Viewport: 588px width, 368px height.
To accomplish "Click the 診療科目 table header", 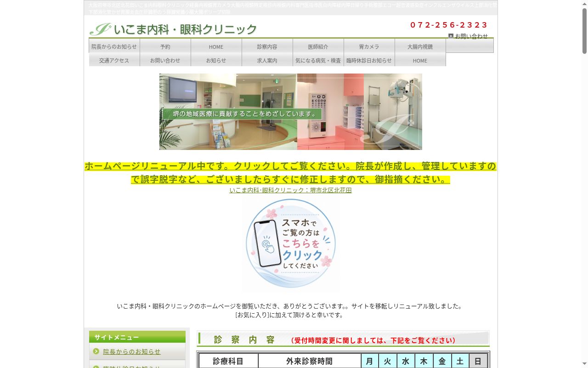I will click(228, 361).
